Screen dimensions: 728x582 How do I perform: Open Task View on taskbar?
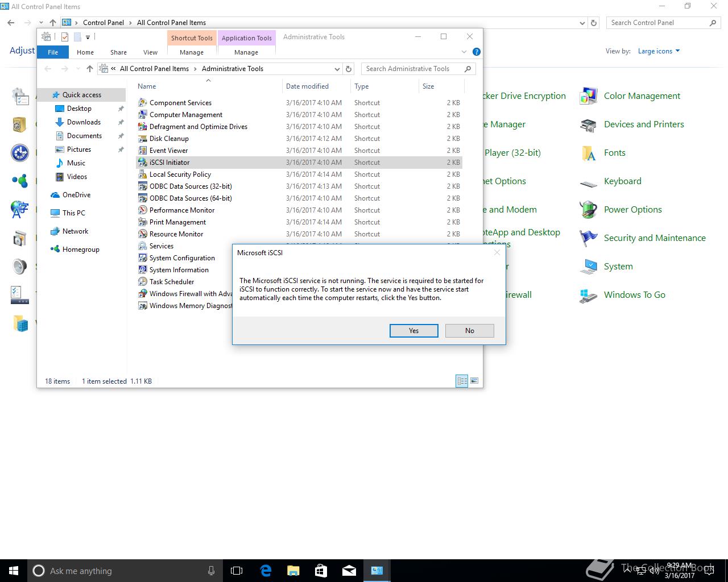point(237,571)
